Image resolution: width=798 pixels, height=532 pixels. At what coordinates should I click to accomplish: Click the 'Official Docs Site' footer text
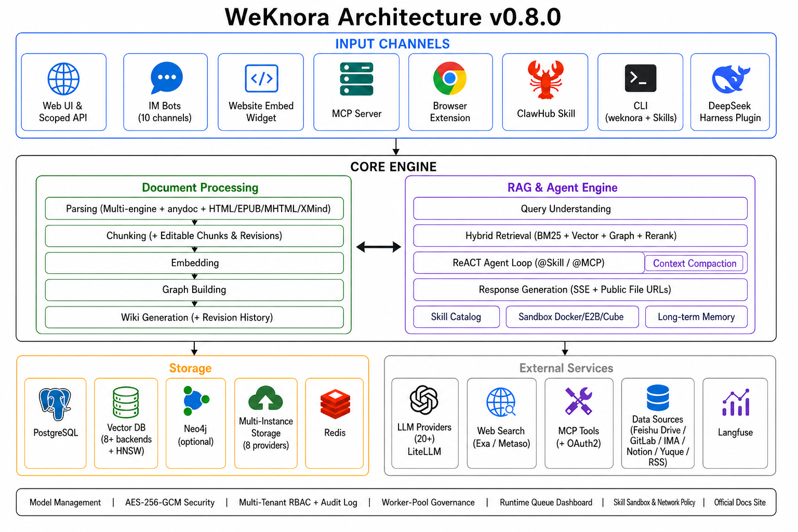pyautogui.click(x=740, y=502)
